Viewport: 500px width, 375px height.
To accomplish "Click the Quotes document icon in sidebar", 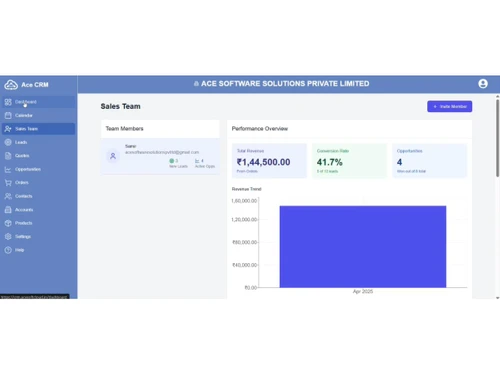I will tap(8, 156).
